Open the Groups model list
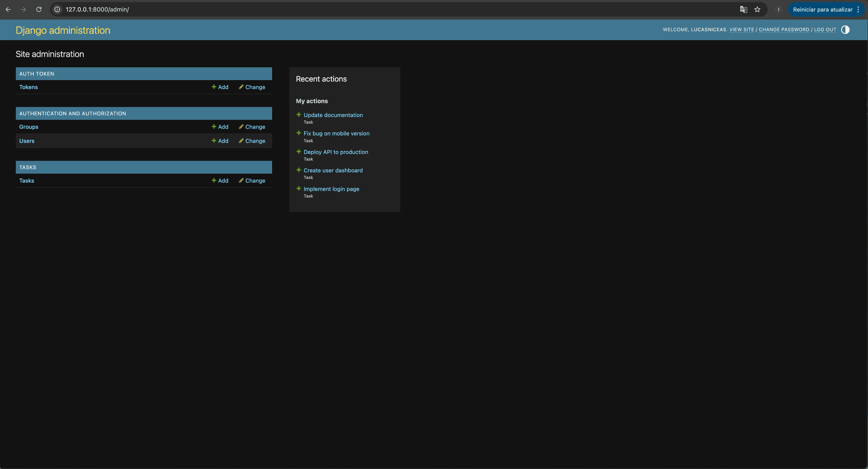The image size is (868, 469). [x=29, y=127]
